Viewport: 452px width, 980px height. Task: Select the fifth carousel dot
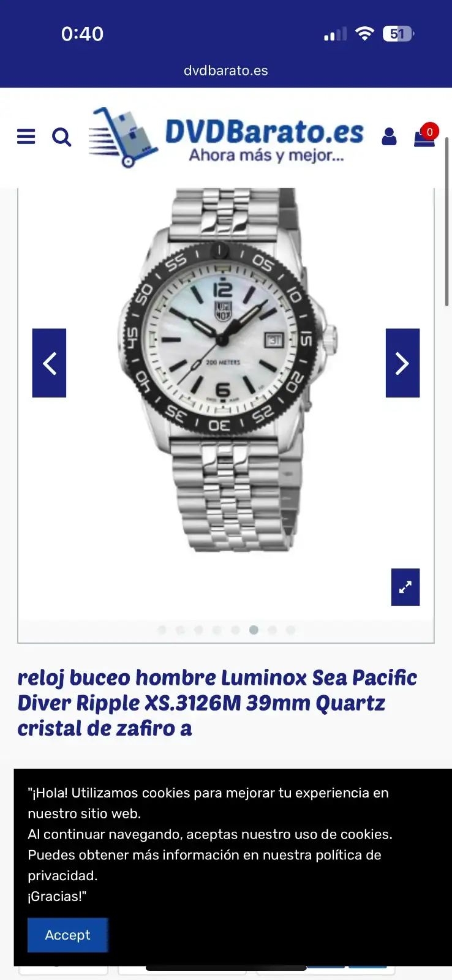[235, 630]
